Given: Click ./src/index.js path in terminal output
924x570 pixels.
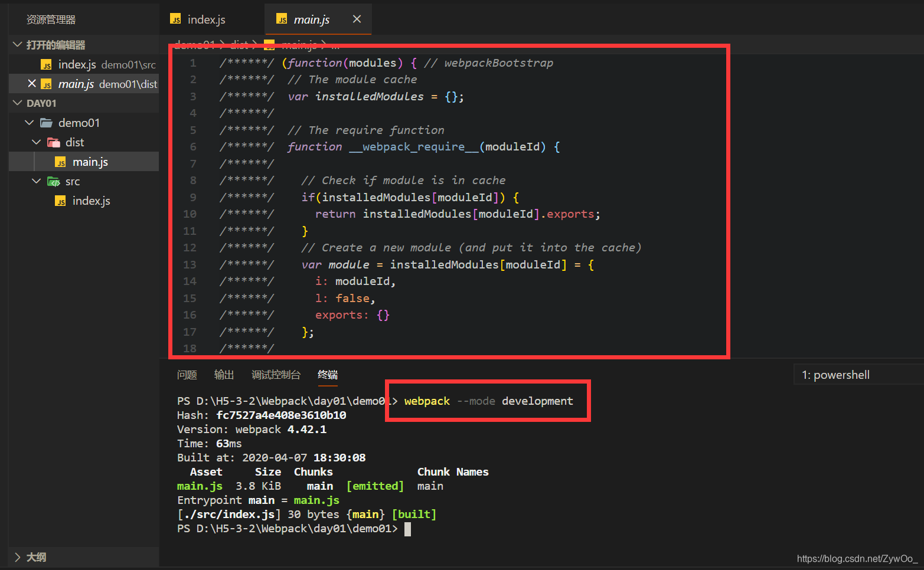Looking at the screenshot, I should click(229, 515).
